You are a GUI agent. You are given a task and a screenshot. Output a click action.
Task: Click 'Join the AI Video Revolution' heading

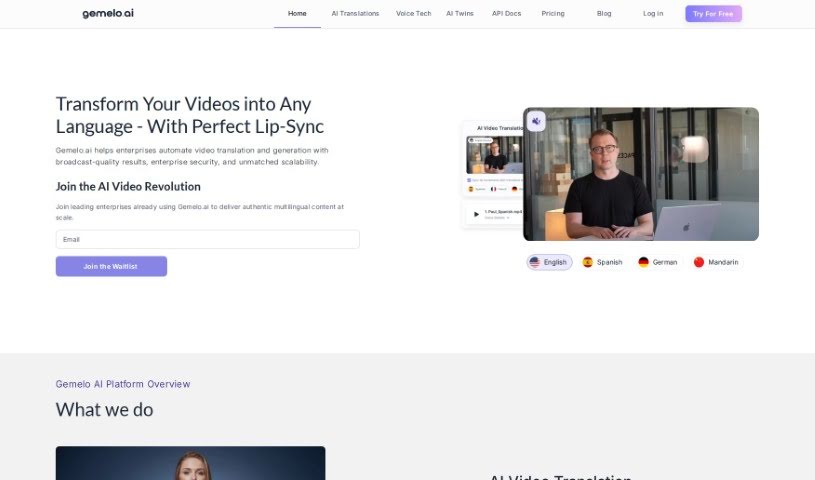pyautogui.click(x=128, y=186)
